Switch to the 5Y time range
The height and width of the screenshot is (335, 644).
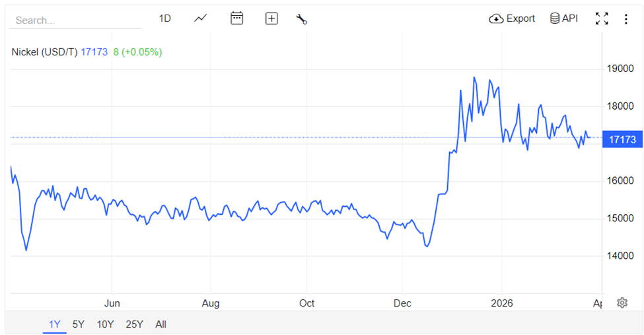pos(78,324)
